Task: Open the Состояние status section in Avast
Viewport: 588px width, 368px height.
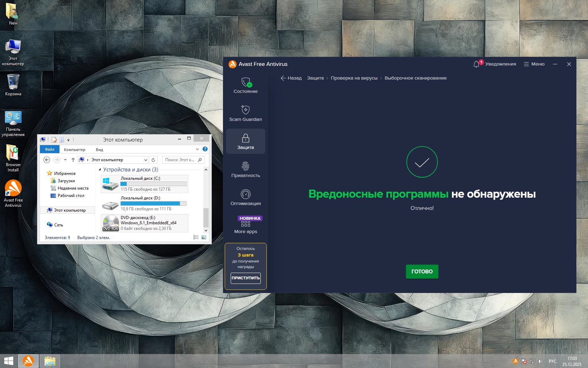Action: [245, 86]
